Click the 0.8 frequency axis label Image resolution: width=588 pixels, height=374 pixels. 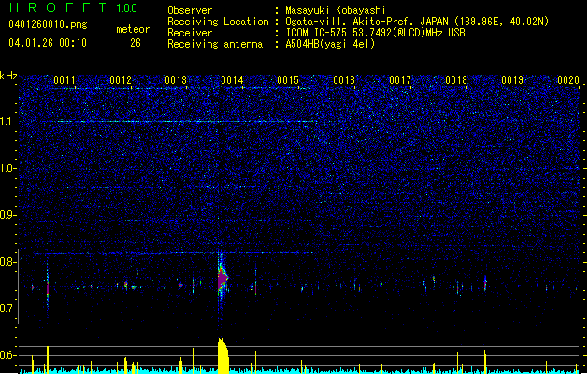pos(8,262)
